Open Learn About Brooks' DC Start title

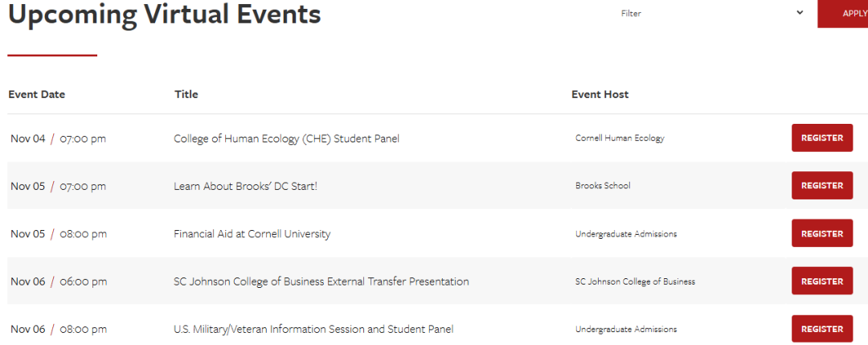coord(245,186)
